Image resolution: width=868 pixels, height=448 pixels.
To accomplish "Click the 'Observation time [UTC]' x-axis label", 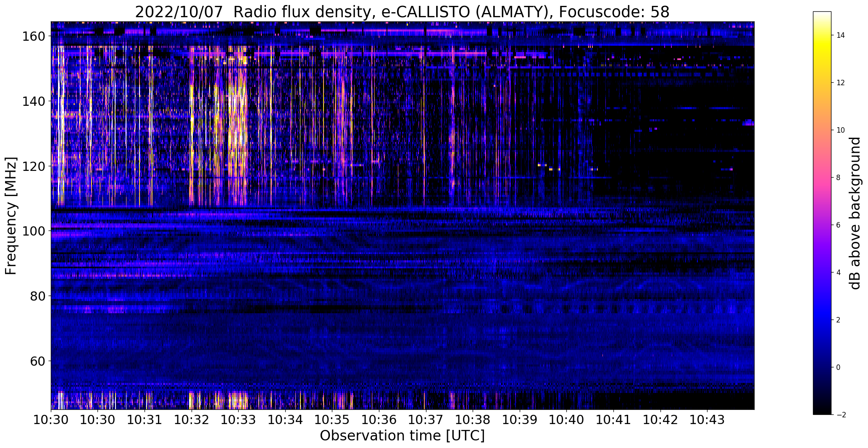I will 402,436.
